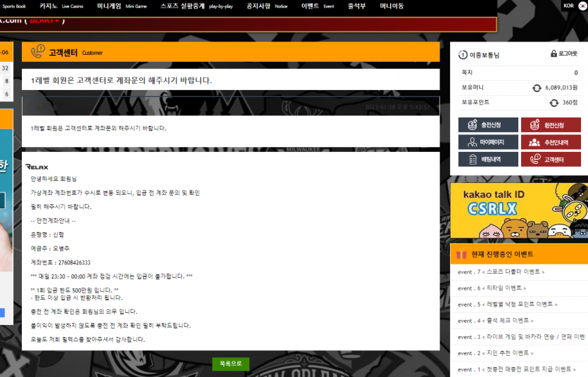Screen dimensions: 588x377
Task: Click the kakao talk ID CSRLX banner
Action: click(519, 210)
